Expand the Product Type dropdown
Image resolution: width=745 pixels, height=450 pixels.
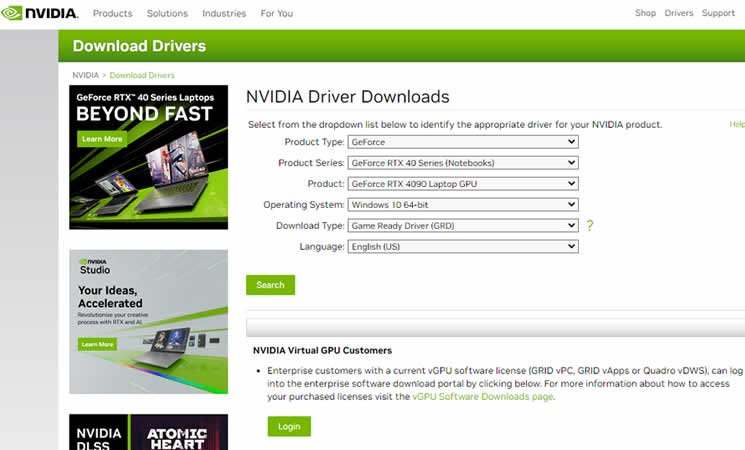463,142
